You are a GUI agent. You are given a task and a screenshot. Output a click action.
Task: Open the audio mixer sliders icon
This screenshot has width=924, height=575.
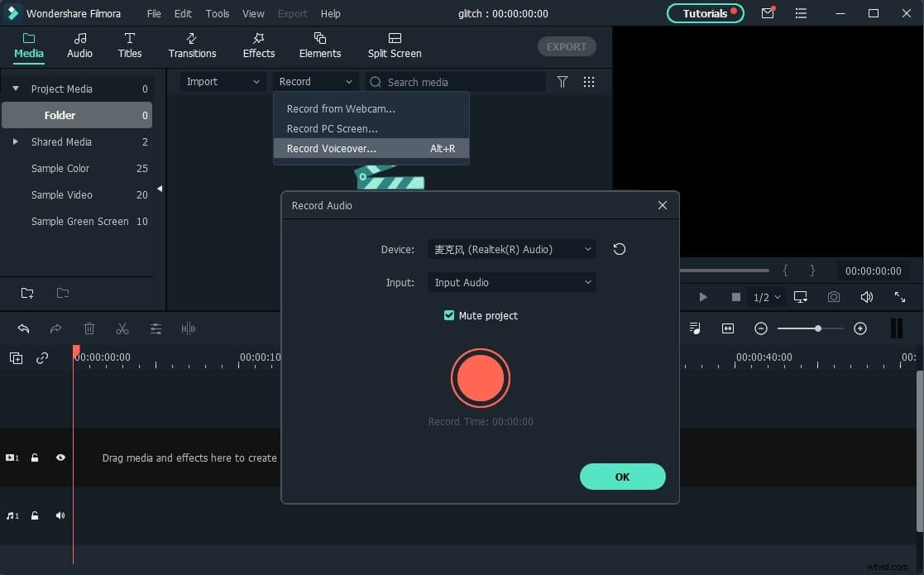tap(156, 328)
